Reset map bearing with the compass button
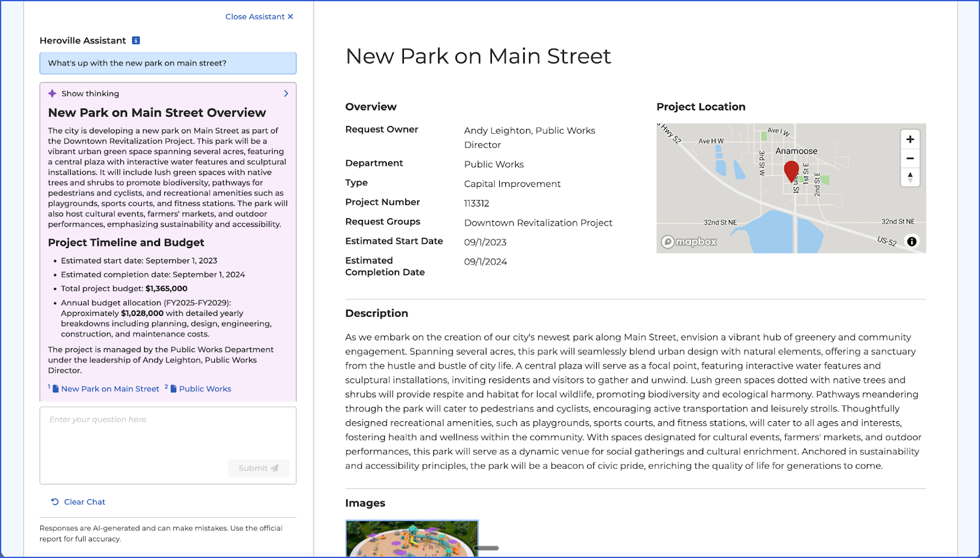Screen dimensions: 980x558 tap(910, 177)
